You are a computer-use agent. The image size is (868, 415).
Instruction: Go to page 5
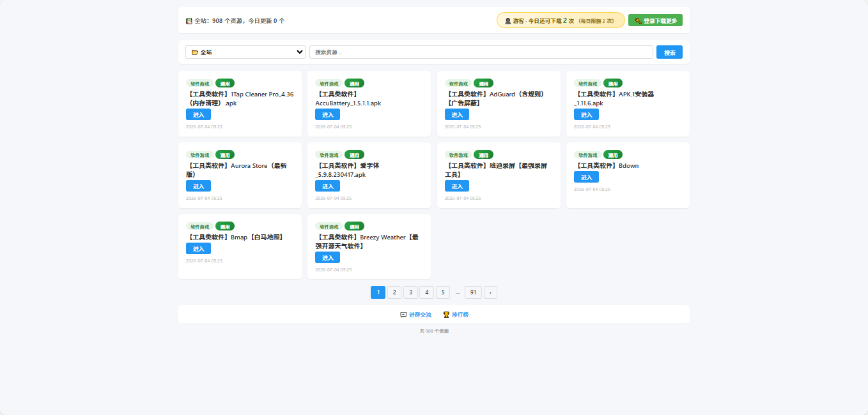[x=443, y=292]
